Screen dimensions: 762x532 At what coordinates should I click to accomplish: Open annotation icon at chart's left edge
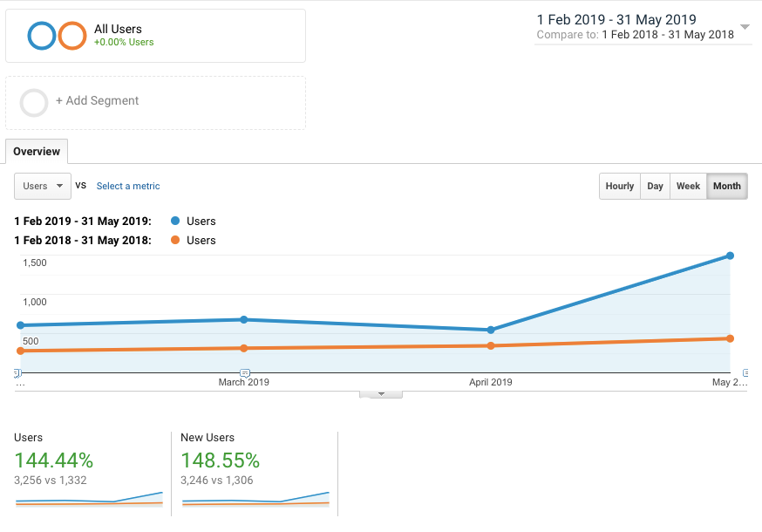[x=17, y=373]
